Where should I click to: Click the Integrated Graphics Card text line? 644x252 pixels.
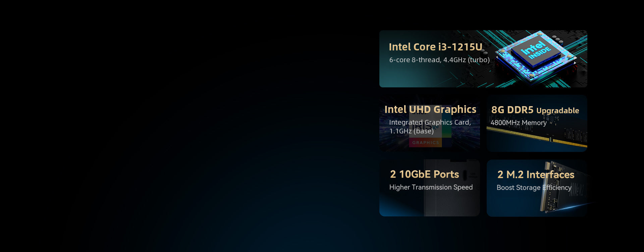tap(430, 123)
